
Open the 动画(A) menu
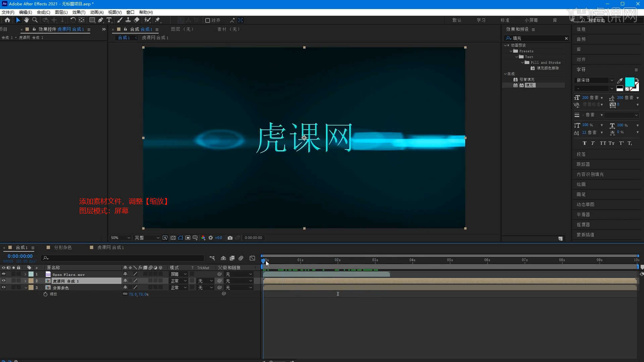[97, 12]
